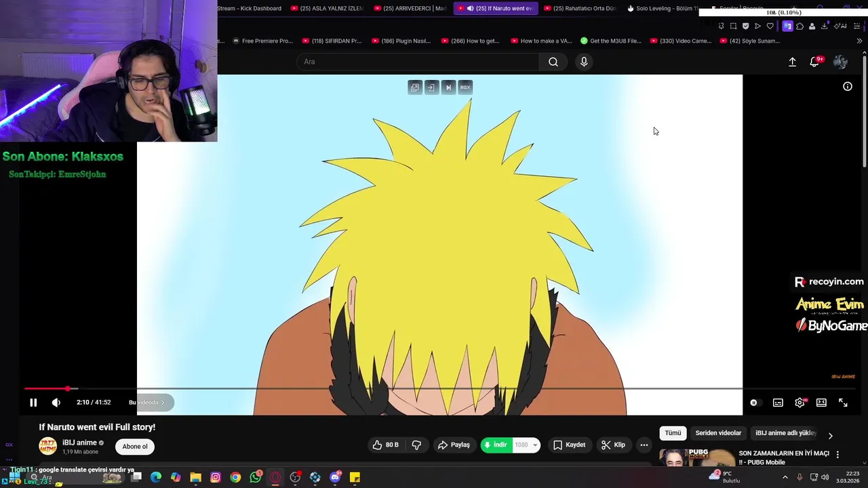The width and height of the screenshot is (868, 488).
Task: Create a clip with Klip button
Action: tap(613, 445)
